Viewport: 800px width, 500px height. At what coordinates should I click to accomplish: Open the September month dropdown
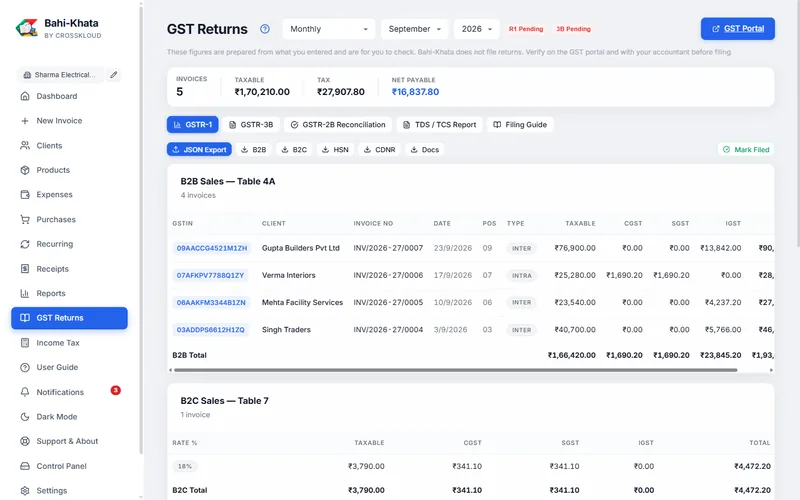(414, 29)
